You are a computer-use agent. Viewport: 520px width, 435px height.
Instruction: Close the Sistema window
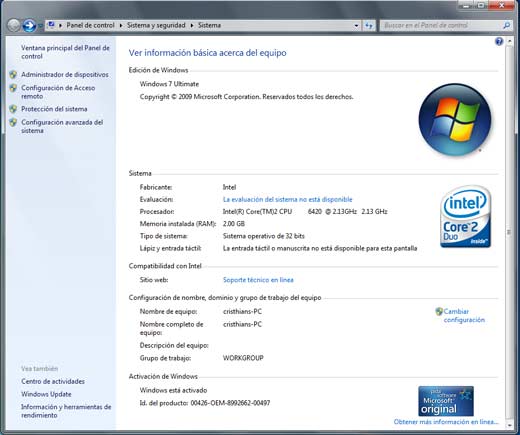[502, 5]
